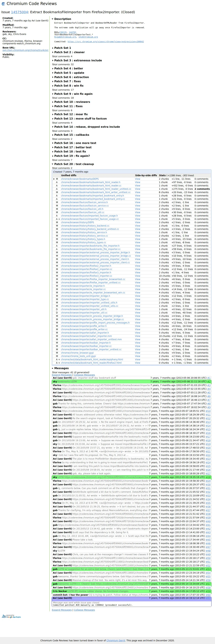Open importer_util.h unified diff
This screenshot has height=644, width=215.
click(x=84, y=309)
